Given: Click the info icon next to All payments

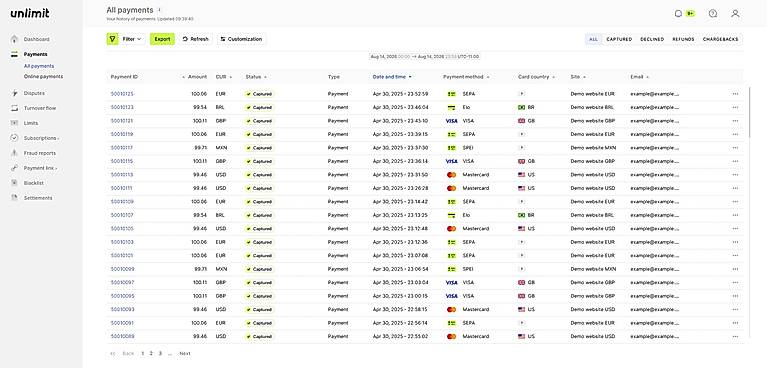Looking at the screenshot, I should 159,10.
